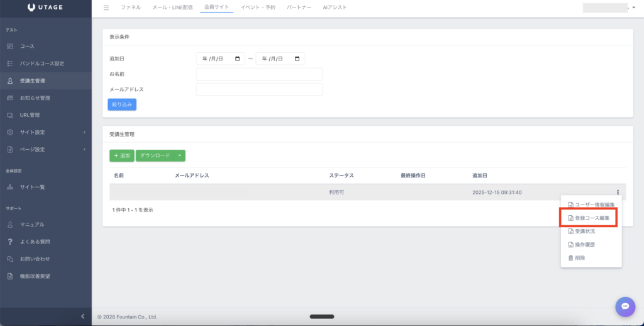This screenshot has width=644, height=326.
Task: Click the 最終操作日 column header
Action: (413, 176)
